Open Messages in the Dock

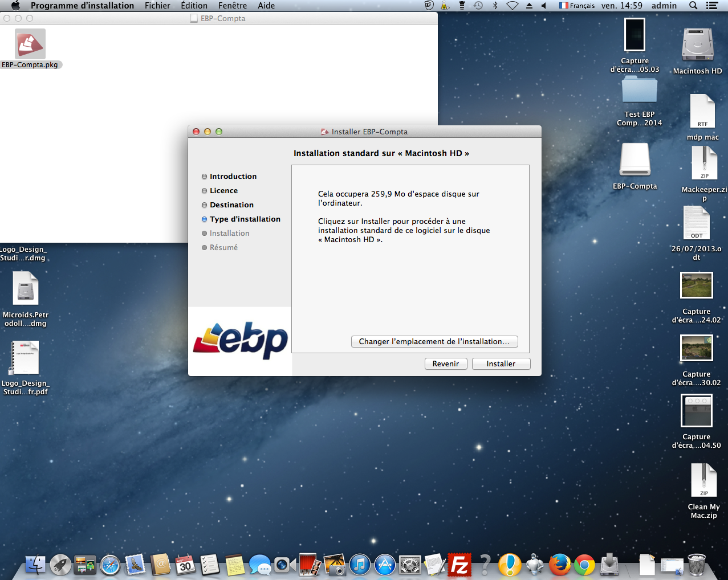pyautogui.click(x=260, y=565)
